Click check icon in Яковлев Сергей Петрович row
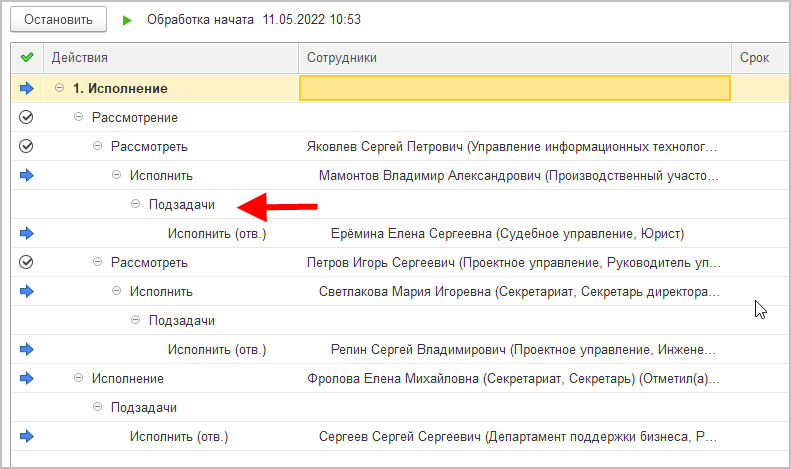 pos(27,146)
